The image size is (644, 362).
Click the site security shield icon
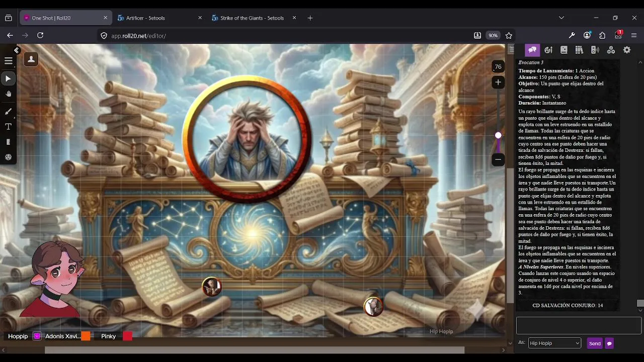(104, 36)
